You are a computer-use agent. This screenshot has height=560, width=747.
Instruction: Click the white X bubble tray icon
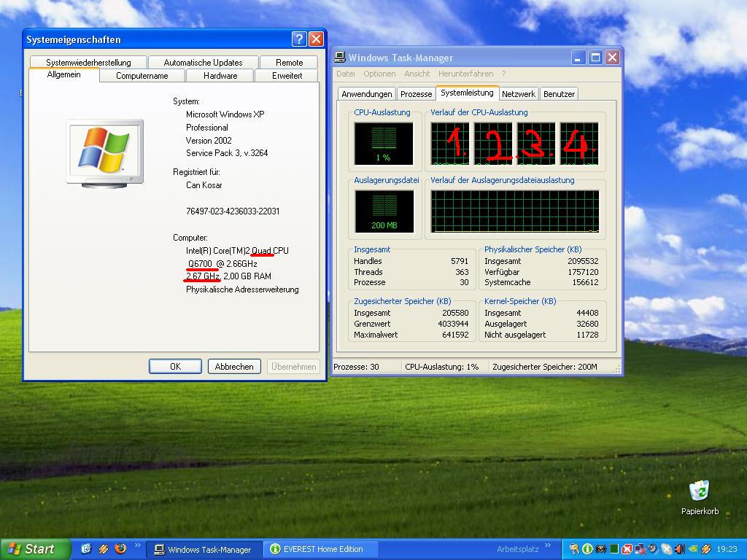pyautogui.click(x=667, y=549)
